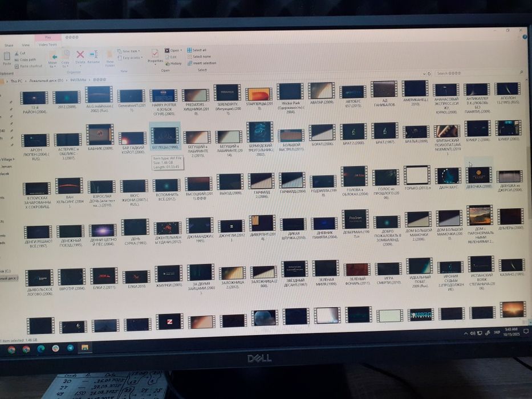532x399 pixels.
Task: Open the Easy access dropdown
Action: coord(130,58)
